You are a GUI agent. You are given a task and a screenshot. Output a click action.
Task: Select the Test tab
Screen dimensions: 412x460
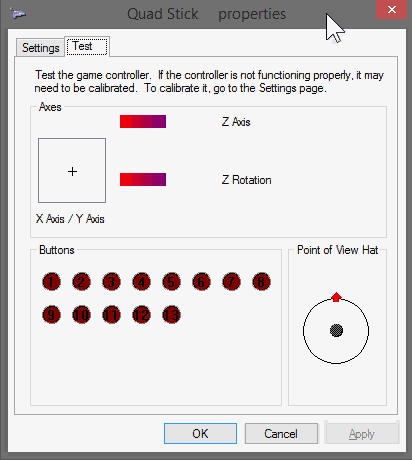[87, 46]
